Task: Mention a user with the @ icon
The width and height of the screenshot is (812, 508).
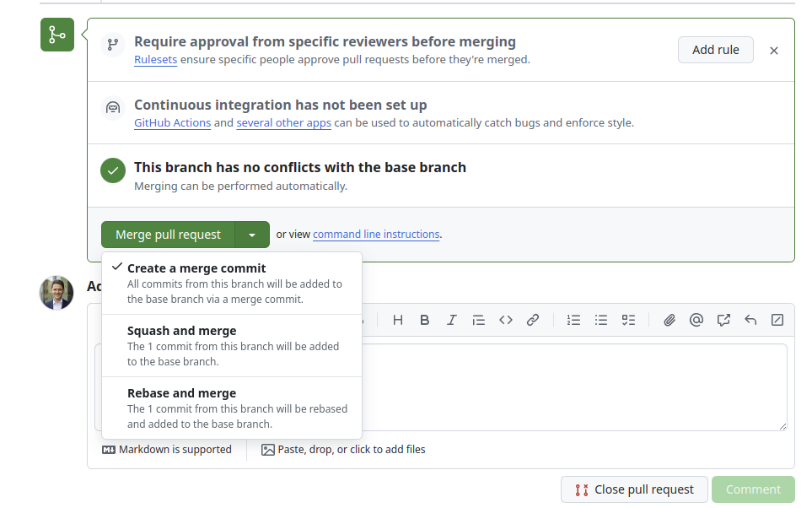Action: tap(696, 320)
